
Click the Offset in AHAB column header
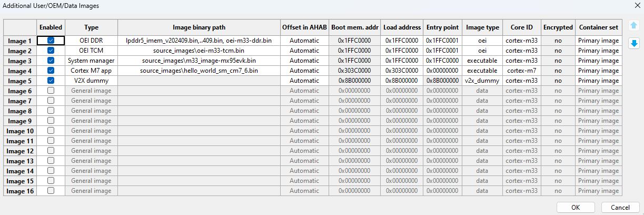coord(304,27)
